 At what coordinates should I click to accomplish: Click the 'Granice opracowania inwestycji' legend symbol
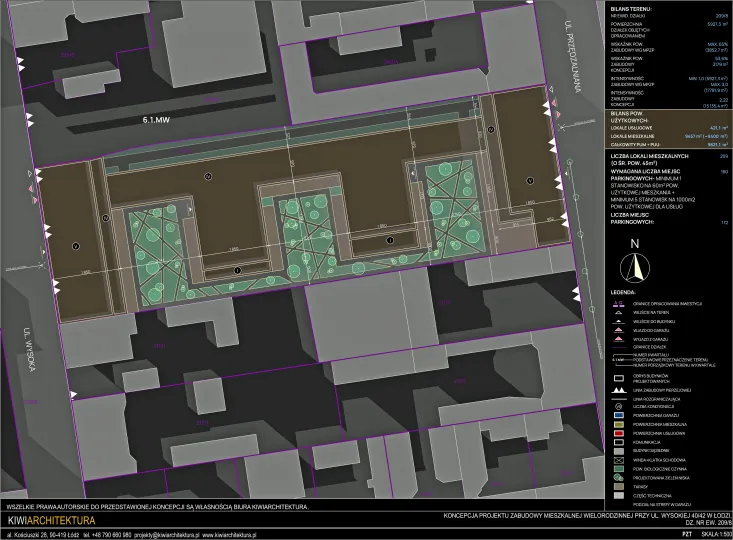point(619,302)
